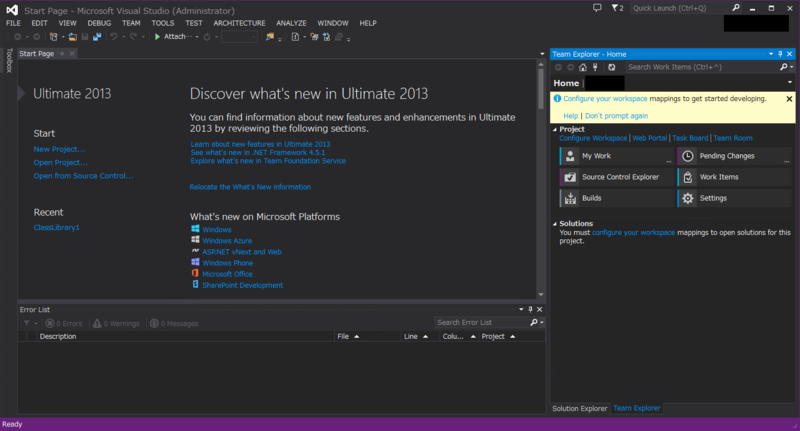800x431 pixels.
Task: Click the Task Board link
Action: tap(690, 138)
